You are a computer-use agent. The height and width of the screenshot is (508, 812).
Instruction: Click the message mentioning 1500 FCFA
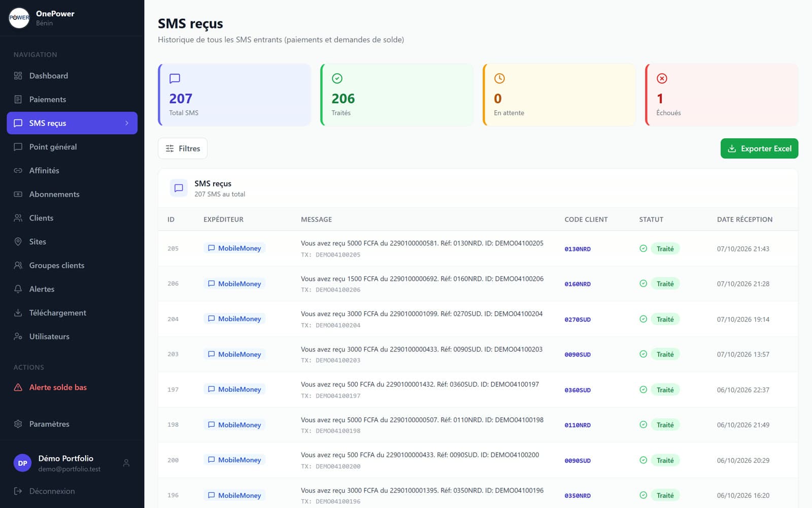[x=422, y=279]
